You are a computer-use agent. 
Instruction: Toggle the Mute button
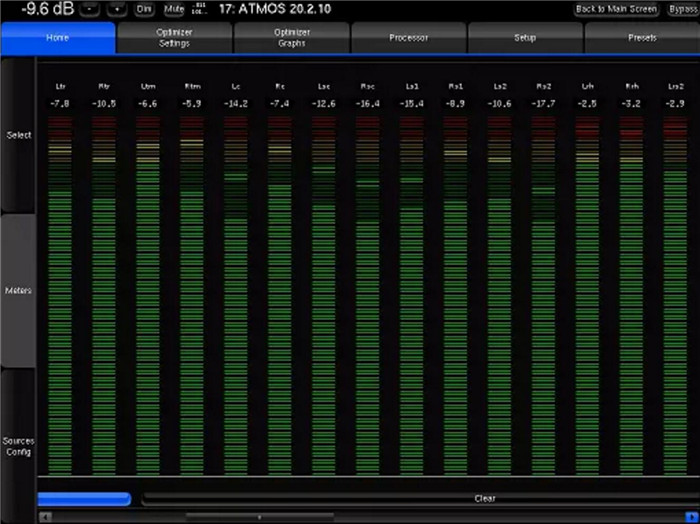[174, 9]
